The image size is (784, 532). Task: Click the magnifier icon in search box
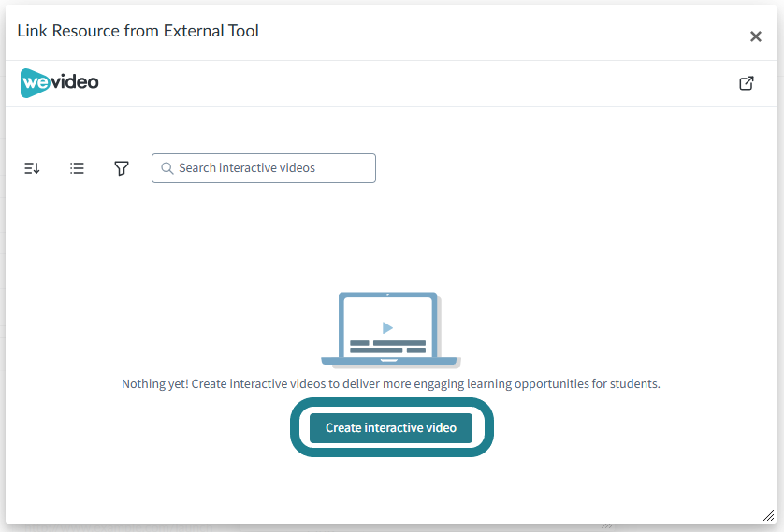tap(167, 168)
